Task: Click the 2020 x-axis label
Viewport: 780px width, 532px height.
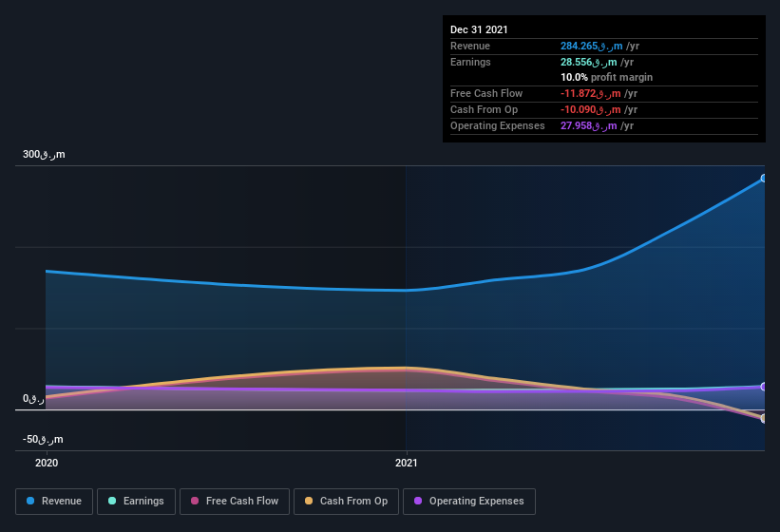Action: tap(47, 463)
